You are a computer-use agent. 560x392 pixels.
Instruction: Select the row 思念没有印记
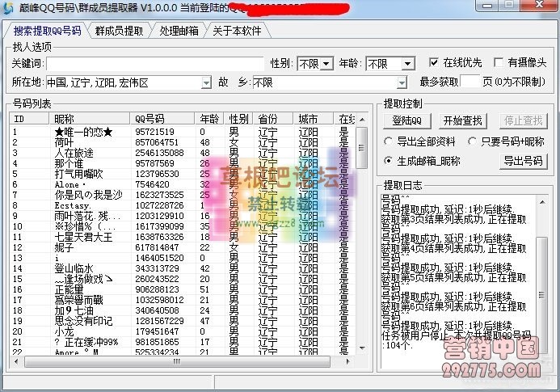183,321
